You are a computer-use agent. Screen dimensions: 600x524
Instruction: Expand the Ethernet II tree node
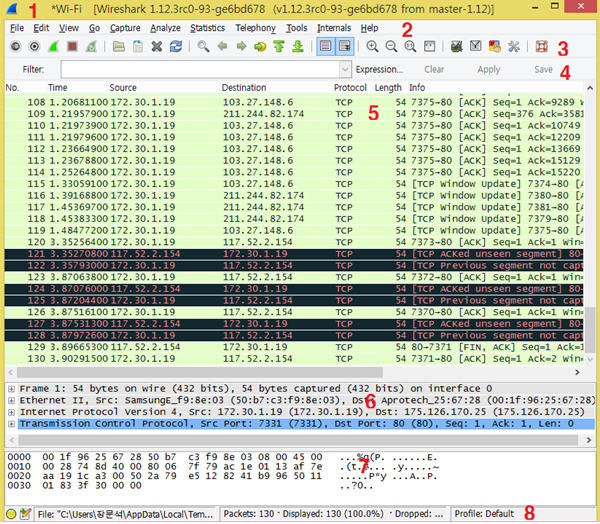click(11, 401)
